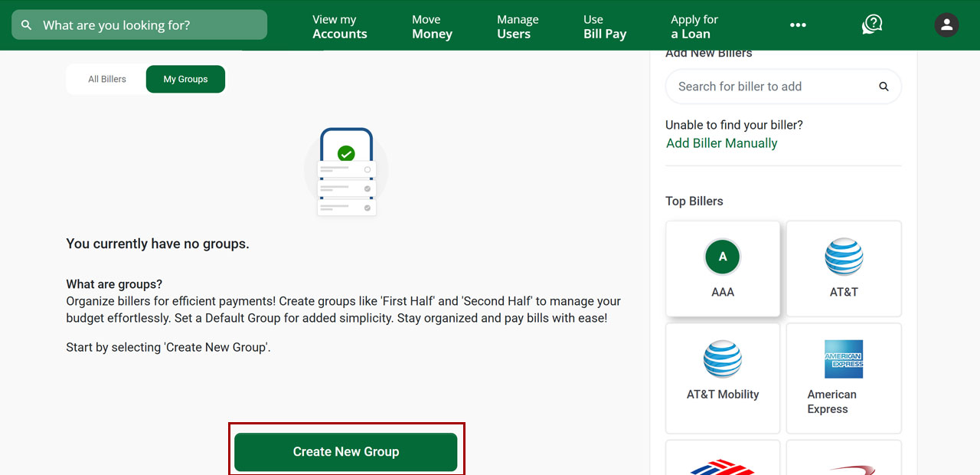Screen dimensions: 980x475
Task: Open the user profile icon
Action: click(946, 25)
